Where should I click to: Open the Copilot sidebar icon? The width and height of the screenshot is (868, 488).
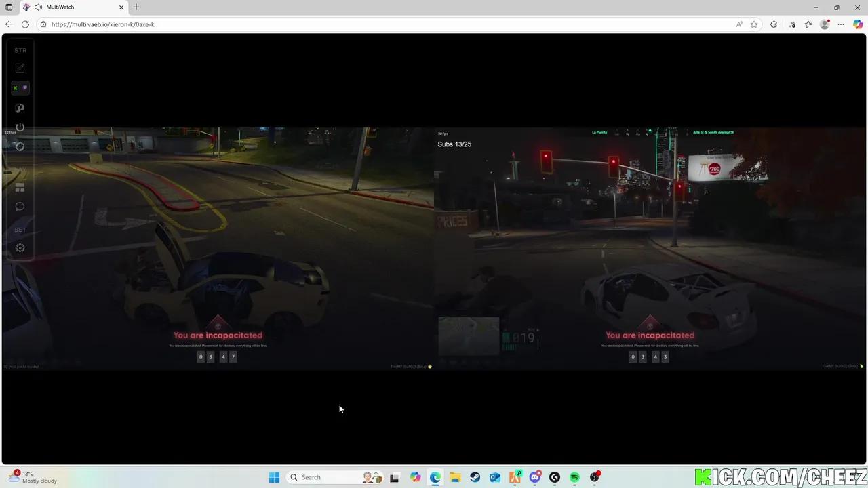pos(858,24)
